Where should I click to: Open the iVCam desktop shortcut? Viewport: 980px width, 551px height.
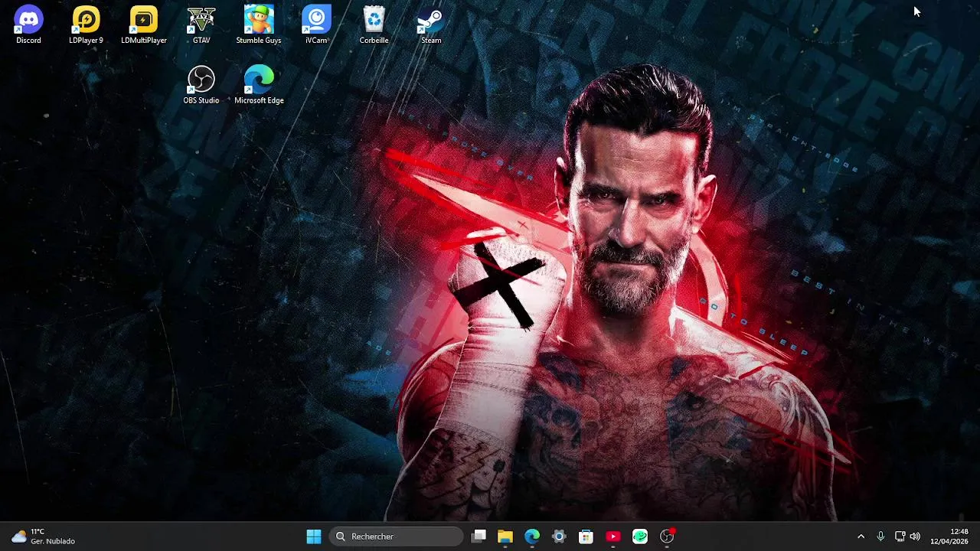316,24
